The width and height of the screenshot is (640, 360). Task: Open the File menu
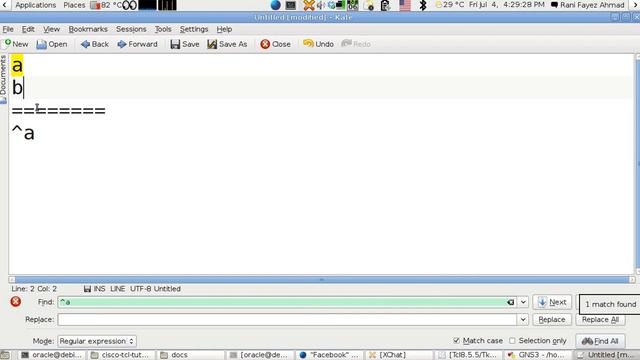8,29
